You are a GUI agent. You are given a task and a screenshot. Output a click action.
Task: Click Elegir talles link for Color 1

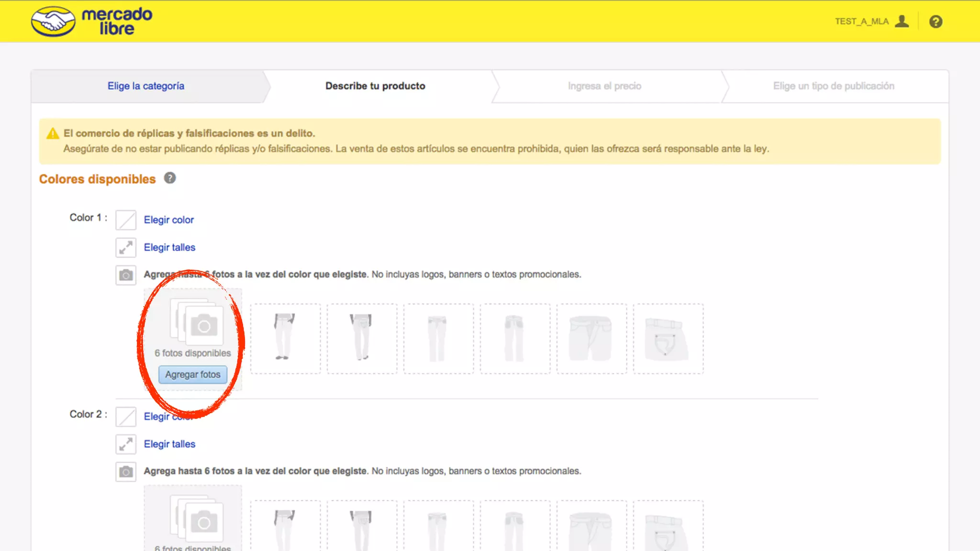pyautogui.click(x=169, y=247)
